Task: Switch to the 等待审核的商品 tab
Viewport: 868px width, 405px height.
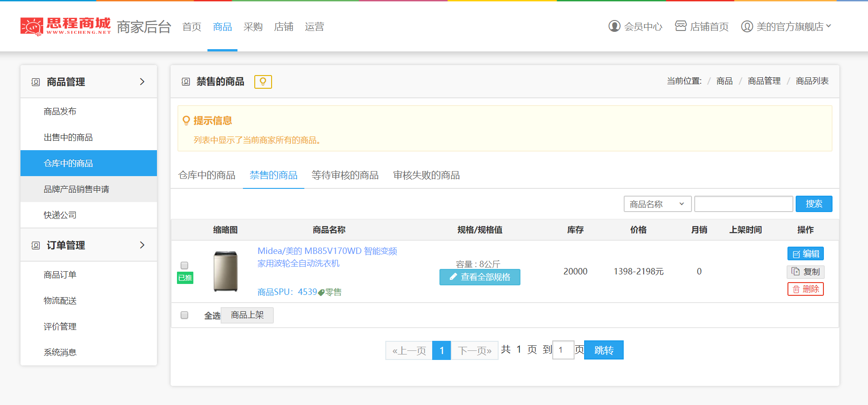Action: click(345, 175)
